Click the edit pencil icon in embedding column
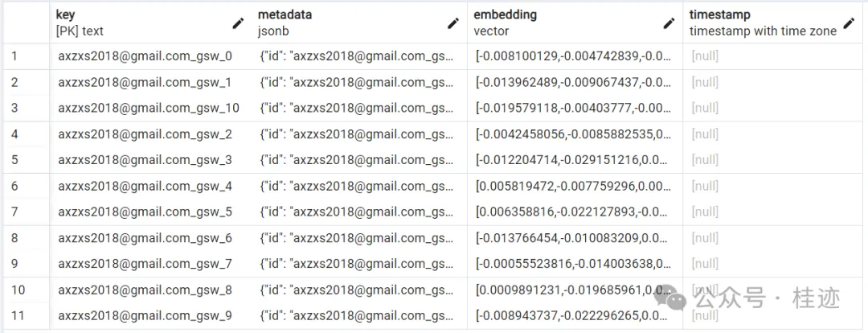This screenshot has height=333, width=868. pyautogui.click(x=669, y=23)
